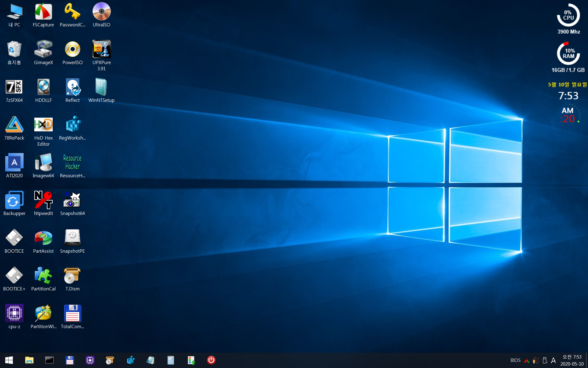Open the Backupper shortcut
Image resolution: width=588 pixels, height=368 pixels.
tap(14, 204)
